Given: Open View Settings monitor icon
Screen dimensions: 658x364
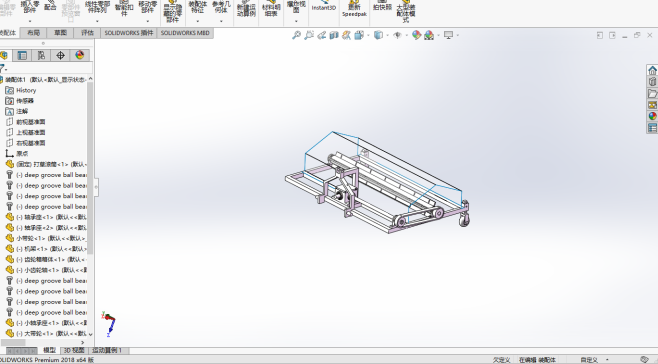Looking at the screenshot, I should coord(449,35).
